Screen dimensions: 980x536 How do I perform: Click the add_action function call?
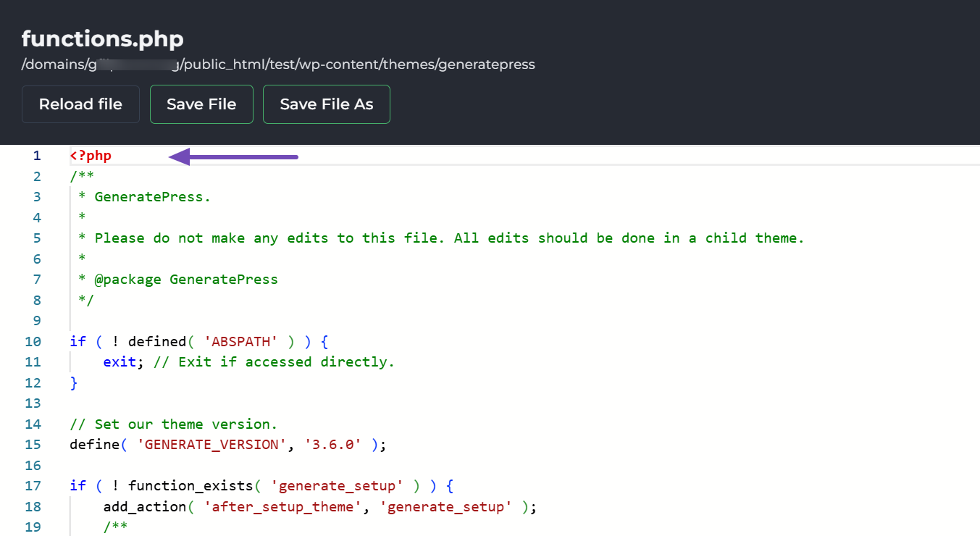[x=144, y=507]
